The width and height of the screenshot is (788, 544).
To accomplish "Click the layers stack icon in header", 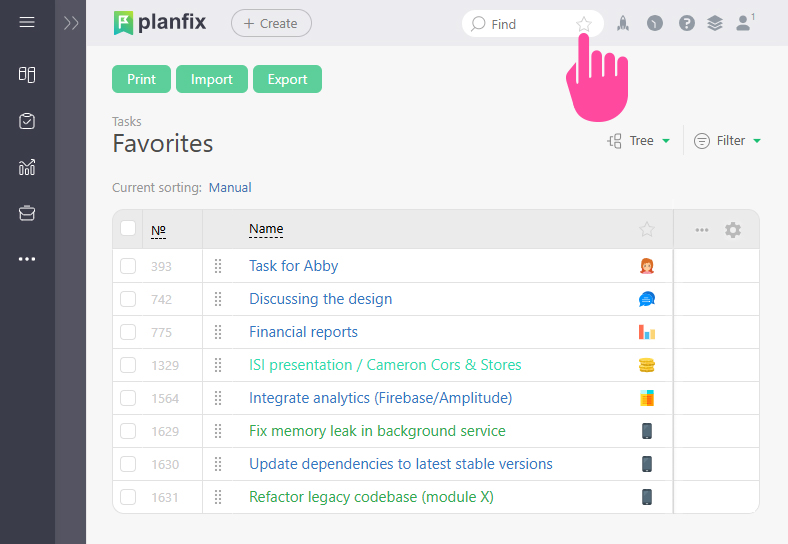I will click(x=714, y=23).
